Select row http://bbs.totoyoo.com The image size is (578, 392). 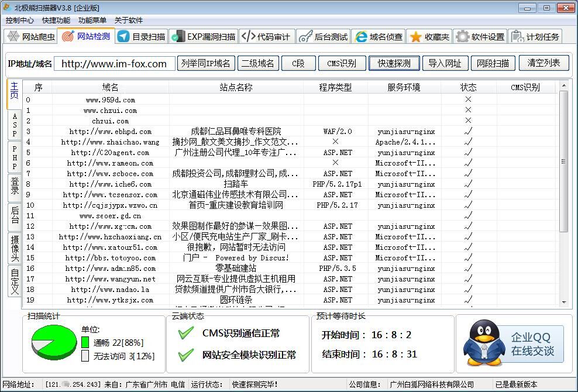[291, 258]
